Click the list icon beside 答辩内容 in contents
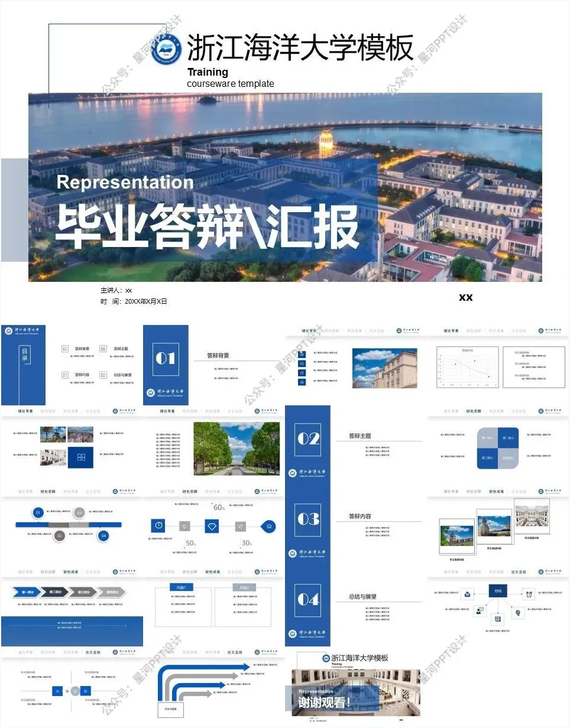570x728 pixels. tap(65, 375)
